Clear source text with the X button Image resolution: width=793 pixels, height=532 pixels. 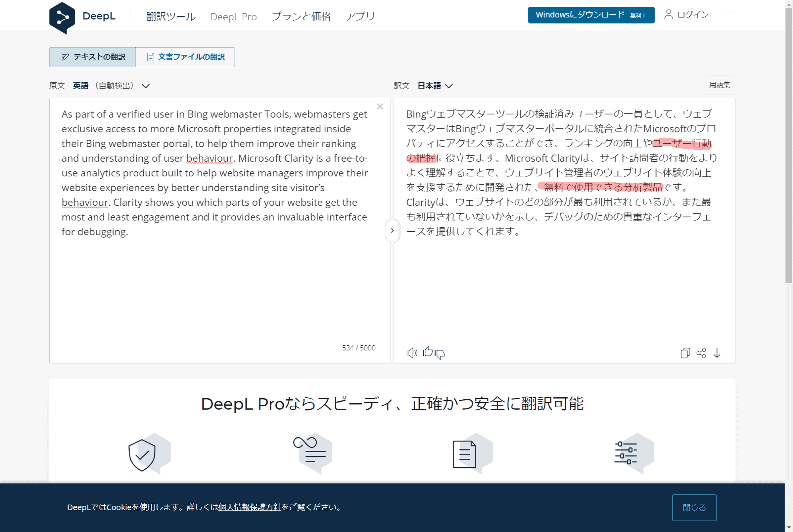click(380, 106)
